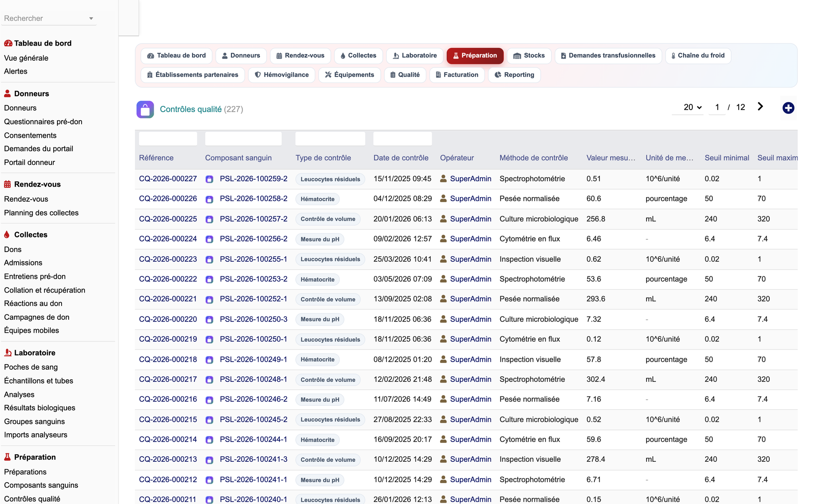Switch to the Reporting tab
815x504 pixels.
(x=514, y=75)
